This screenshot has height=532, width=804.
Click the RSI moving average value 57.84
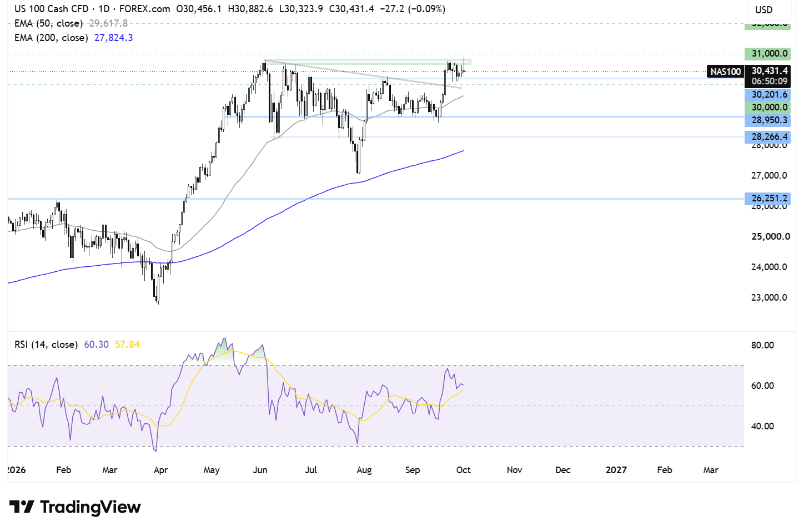[x=127, y=344]
